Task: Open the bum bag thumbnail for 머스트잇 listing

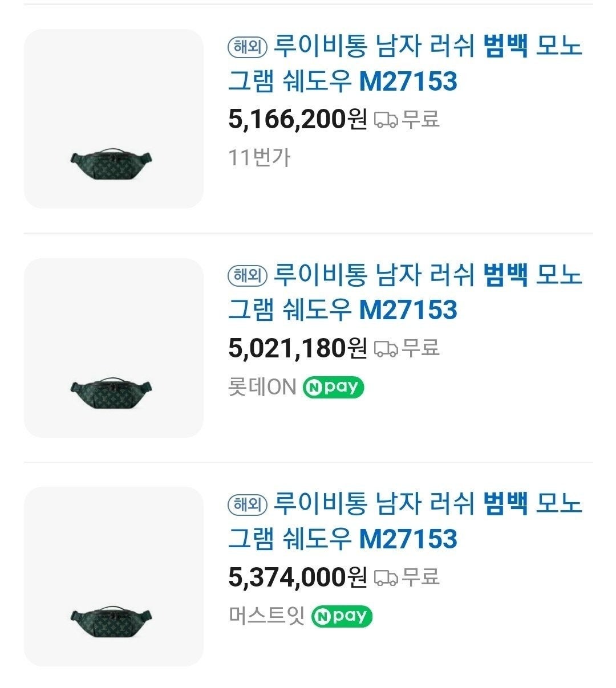Action: click(x=114, y=576)
